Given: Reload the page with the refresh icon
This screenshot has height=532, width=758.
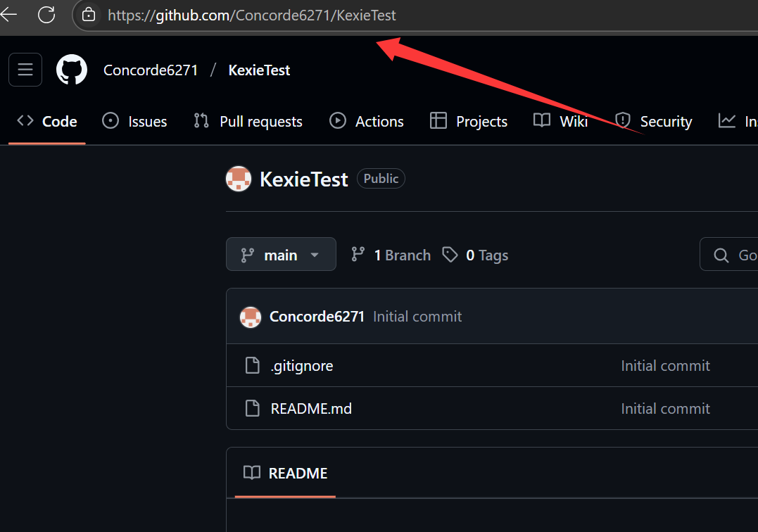Looking at the screenshot, I should (x=46, y=15).
